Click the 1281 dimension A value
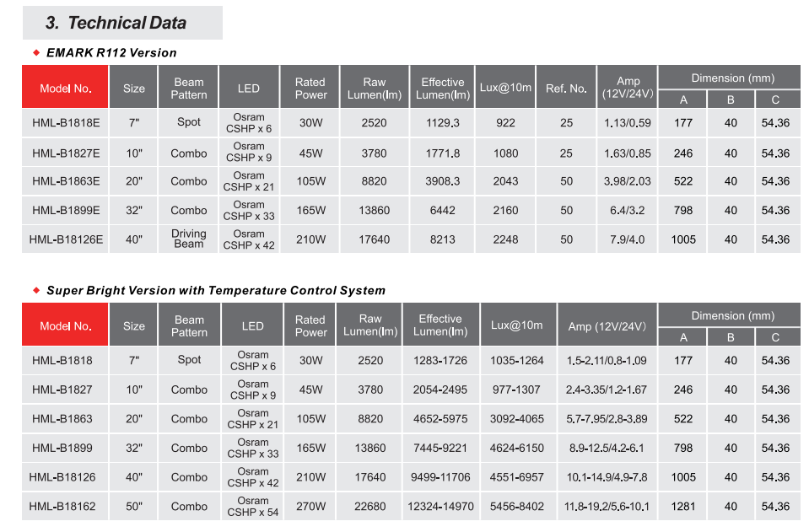This screenshot has height=532, width=809. tap(683, 507)
